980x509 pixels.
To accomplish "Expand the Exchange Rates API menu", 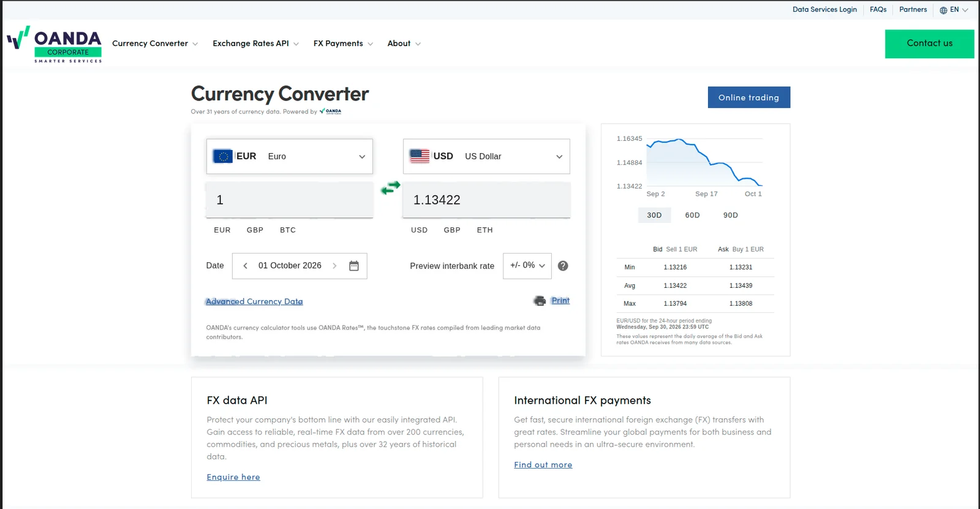I will coord(256,43).
